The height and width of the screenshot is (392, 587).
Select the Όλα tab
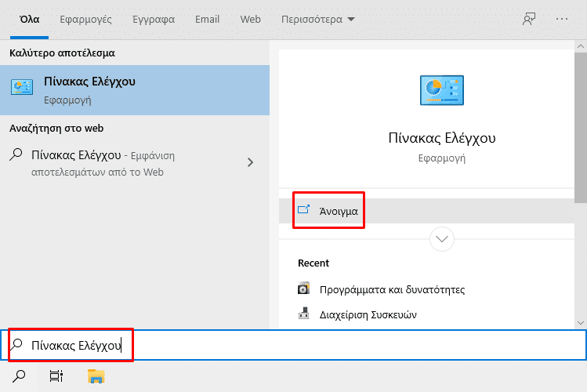click(29, 20)
